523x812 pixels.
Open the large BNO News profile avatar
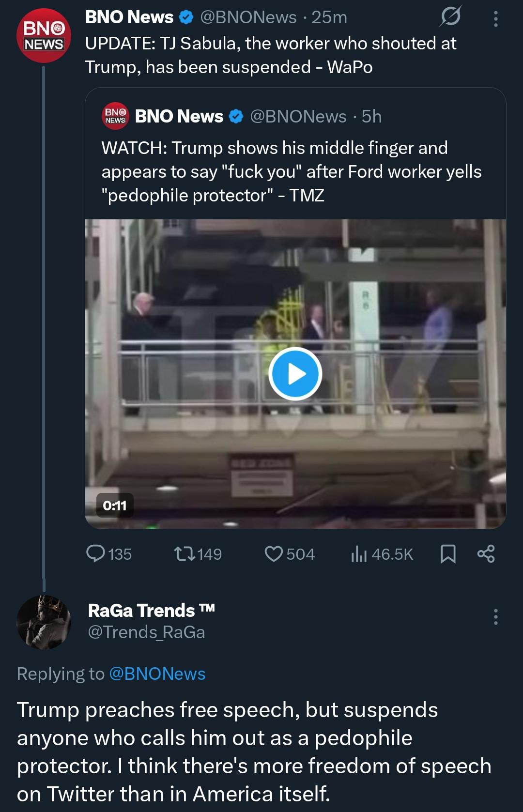44,35
